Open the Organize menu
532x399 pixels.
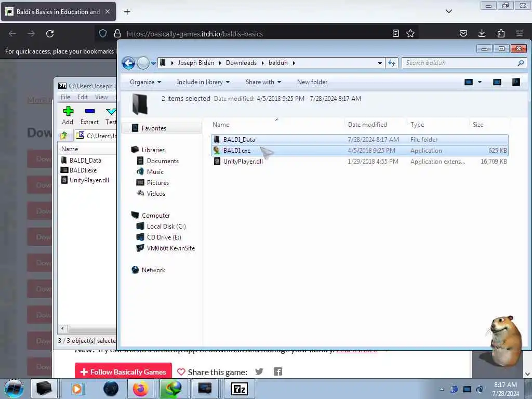pyautogui.click(x=145, y=82)
